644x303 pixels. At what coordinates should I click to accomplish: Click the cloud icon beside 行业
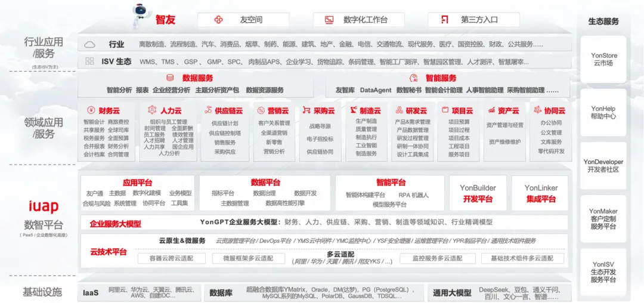tap(89, 44)
